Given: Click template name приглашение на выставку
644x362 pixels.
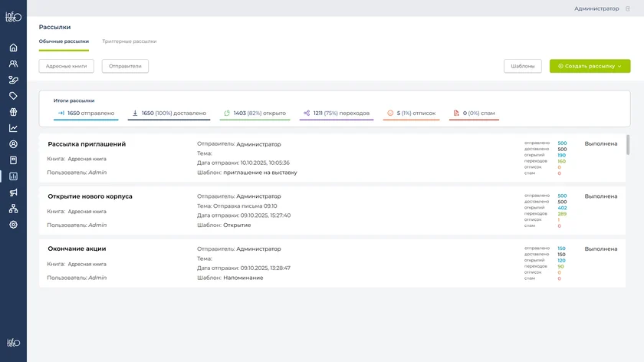Looking at the screenshot, I should click(260, 173).
